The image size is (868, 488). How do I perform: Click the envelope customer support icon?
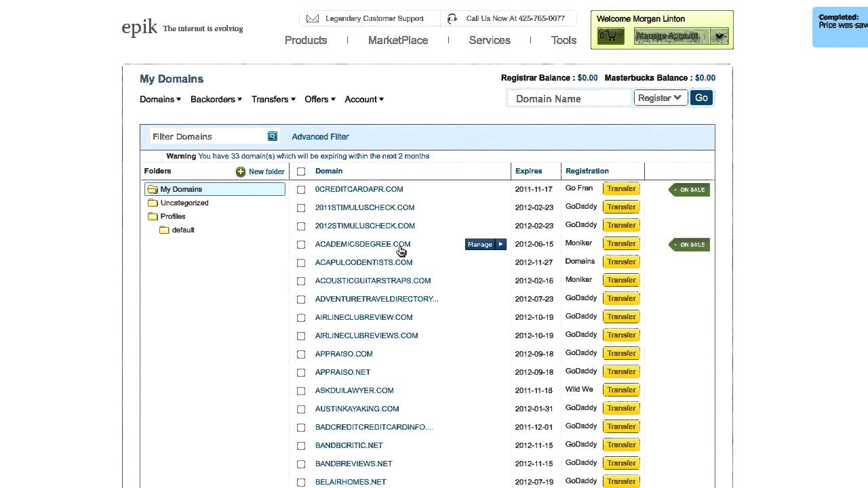pos(313,18)
